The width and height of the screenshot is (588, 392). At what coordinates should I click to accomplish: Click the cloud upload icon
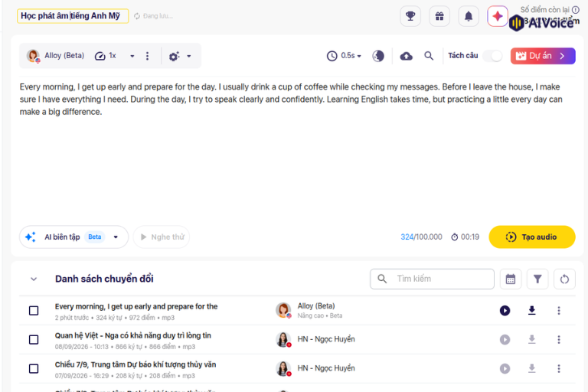click(x=406, y=56)
